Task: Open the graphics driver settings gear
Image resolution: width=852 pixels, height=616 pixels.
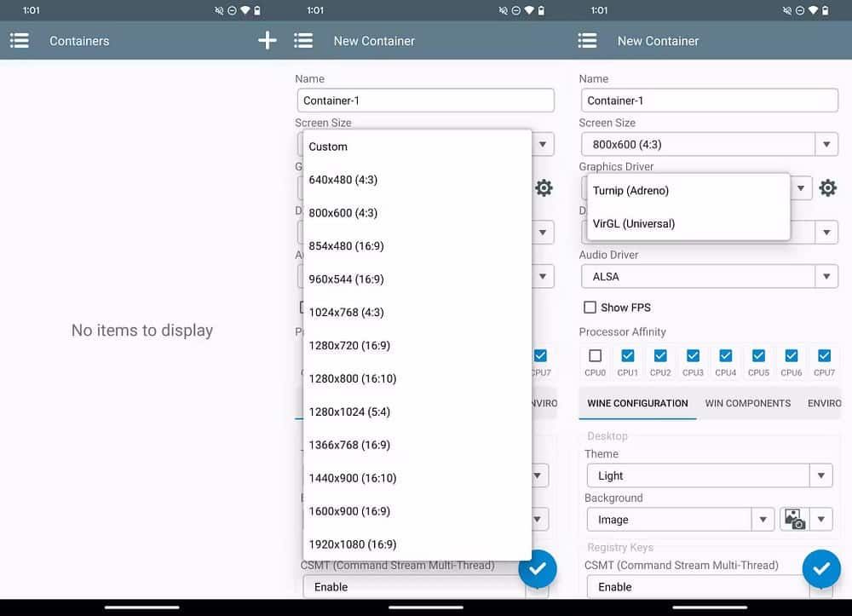Action: pos(827,188)
